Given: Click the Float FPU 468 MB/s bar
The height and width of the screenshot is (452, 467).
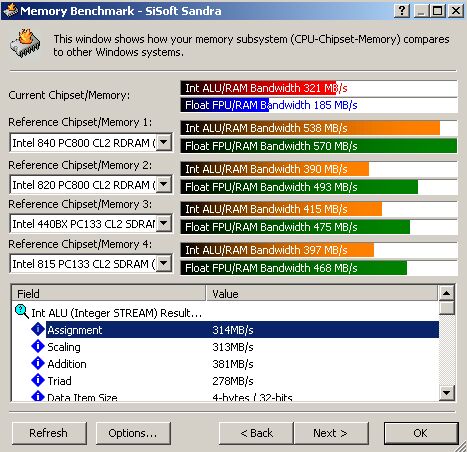Looking at the screenshot, I should coord(294,268).
